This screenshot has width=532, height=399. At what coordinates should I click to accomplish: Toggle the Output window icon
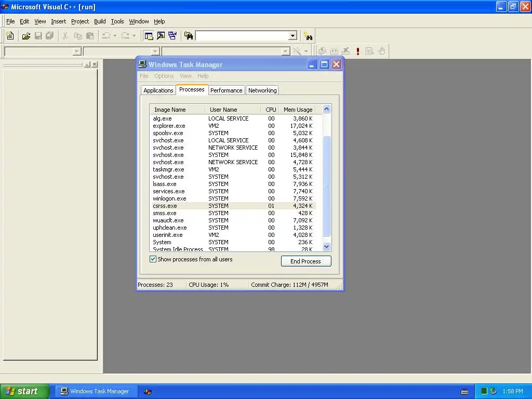point(161,36)
